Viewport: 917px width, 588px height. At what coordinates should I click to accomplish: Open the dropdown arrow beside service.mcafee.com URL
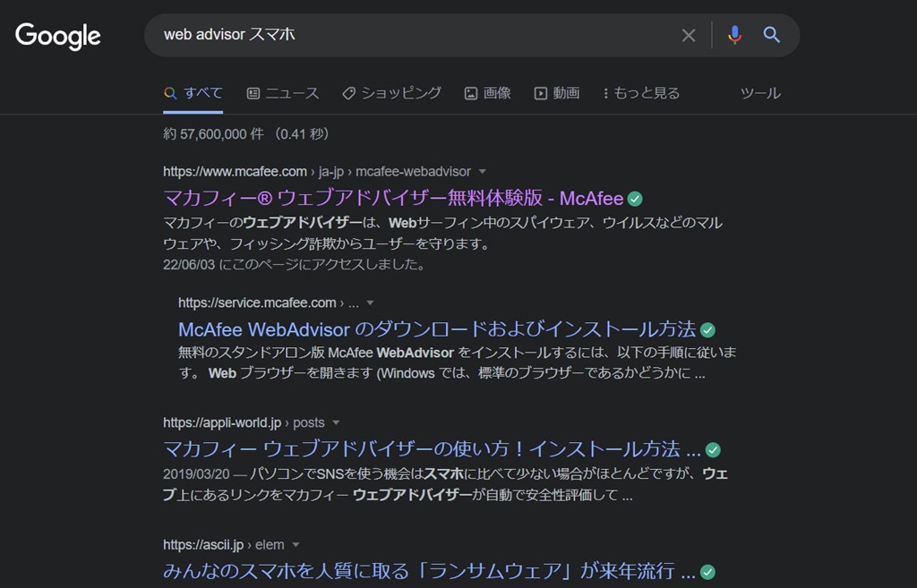(x=370, y=303)
